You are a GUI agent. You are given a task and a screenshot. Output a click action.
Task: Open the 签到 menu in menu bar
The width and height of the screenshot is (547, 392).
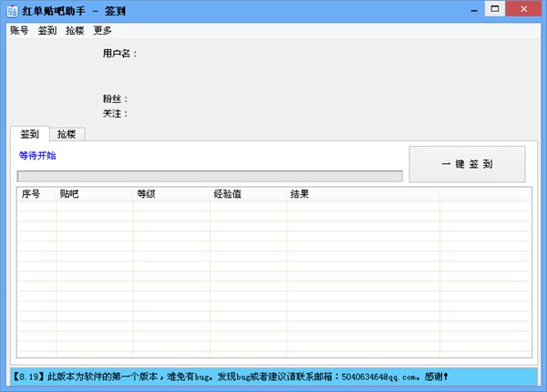[47, 31]
